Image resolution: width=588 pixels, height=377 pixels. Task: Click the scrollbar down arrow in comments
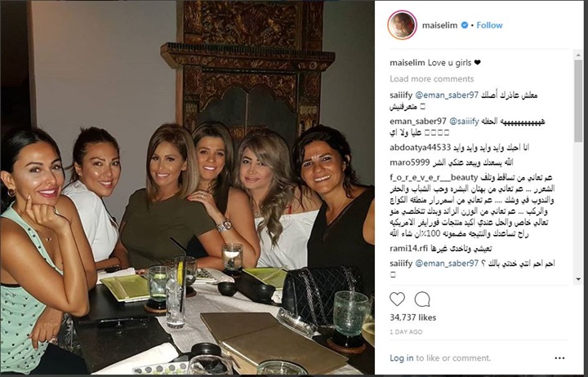click(578, 279)
